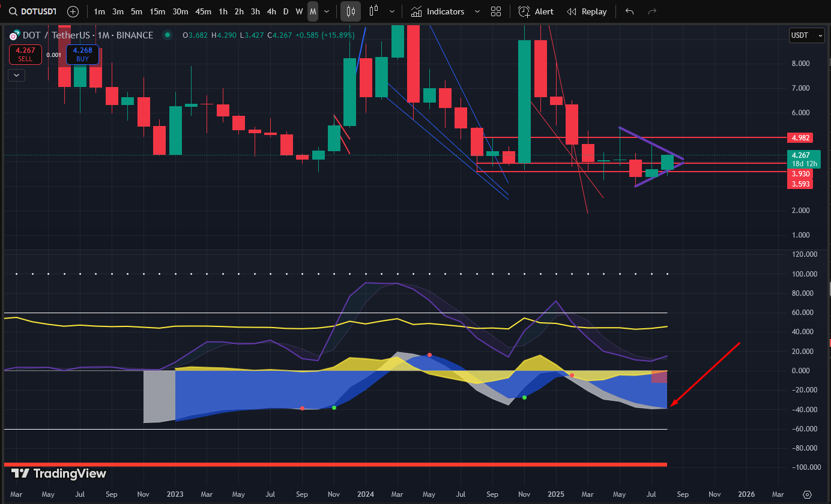
Task: Expand the Indicators favorites dropdown arrow
Action: (x=477, y=11)
